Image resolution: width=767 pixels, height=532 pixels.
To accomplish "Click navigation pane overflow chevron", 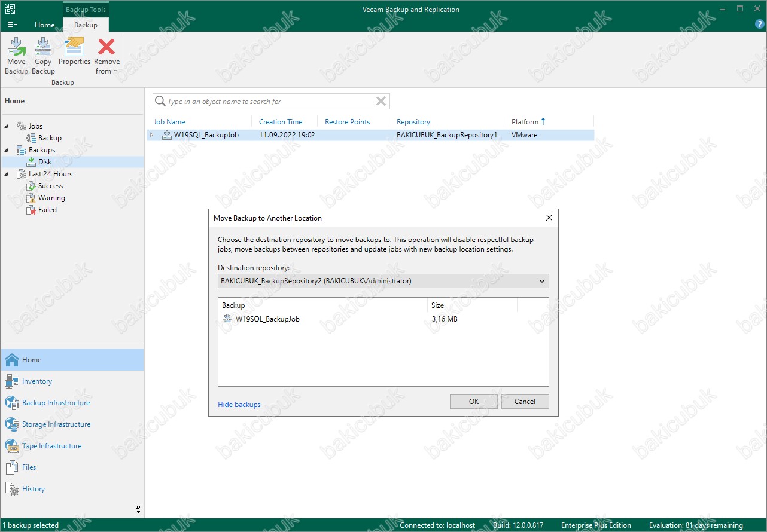I will click(x=138, y=509).
